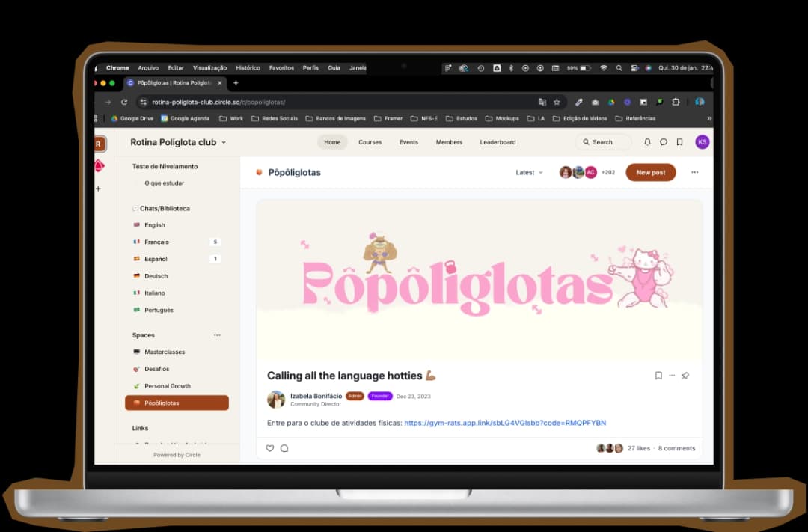Viewport: 808px width, 532px height.
Task: Open the Favoritos menu
Action: tap(281, 68)
